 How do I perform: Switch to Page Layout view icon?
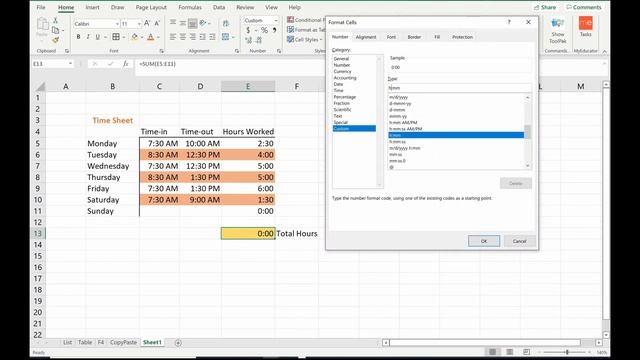(x=509, y=352)
